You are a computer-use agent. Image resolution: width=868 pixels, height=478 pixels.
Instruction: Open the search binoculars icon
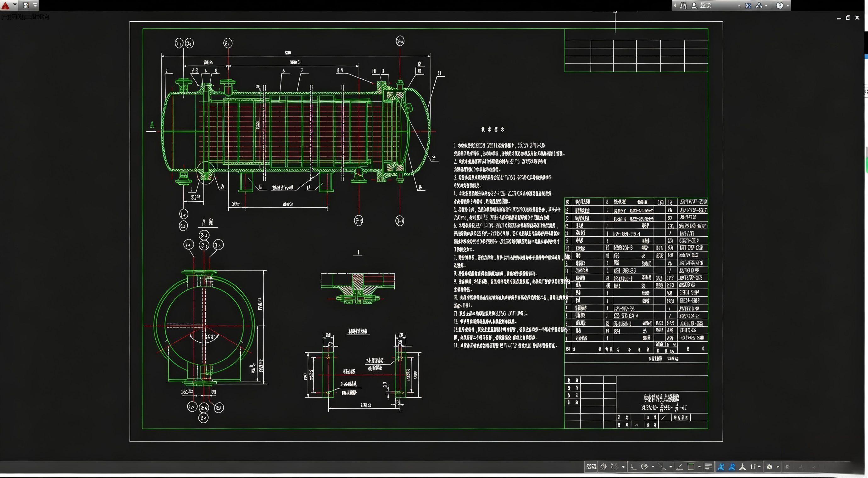click(683, 5)
